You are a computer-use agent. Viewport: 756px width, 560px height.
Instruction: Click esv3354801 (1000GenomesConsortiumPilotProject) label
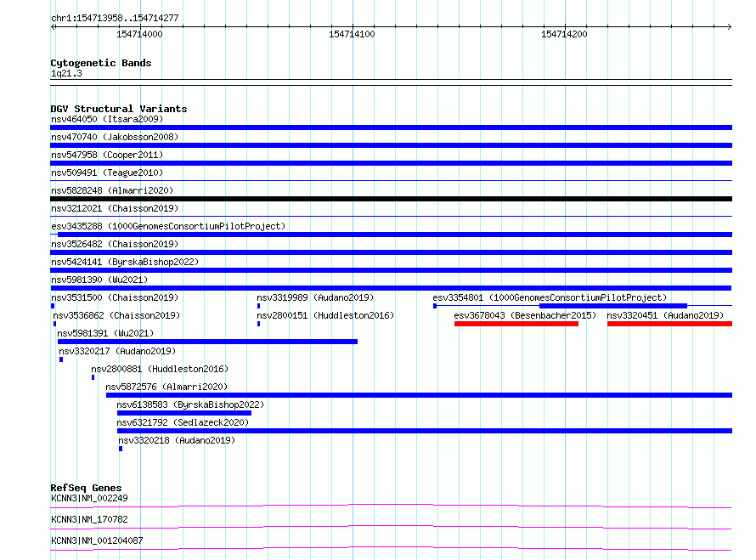coord(550,297)
